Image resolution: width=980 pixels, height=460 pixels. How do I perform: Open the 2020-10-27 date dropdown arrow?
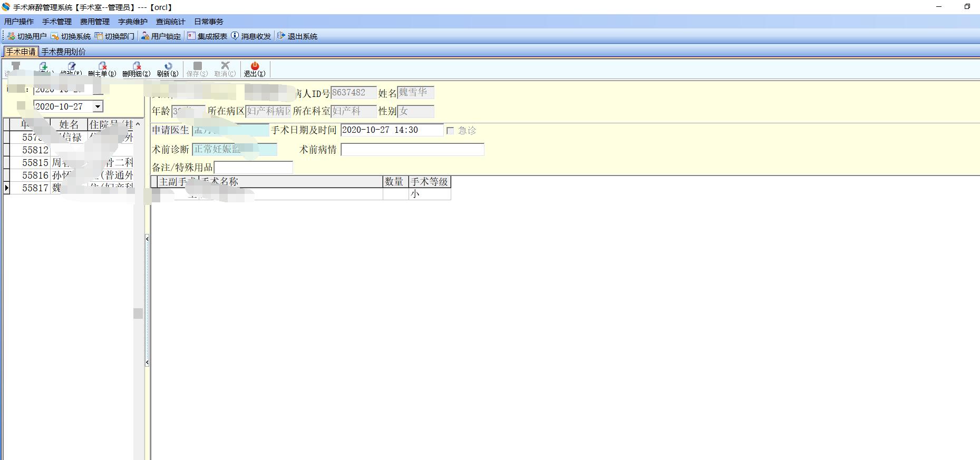(x=98, y=106)
